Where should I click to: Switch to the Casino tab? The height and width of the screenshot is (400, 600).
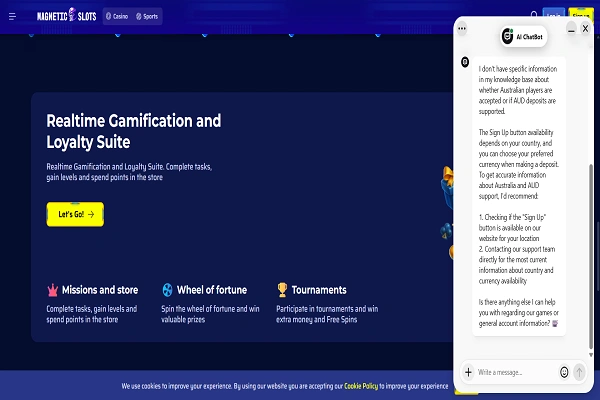117,16
